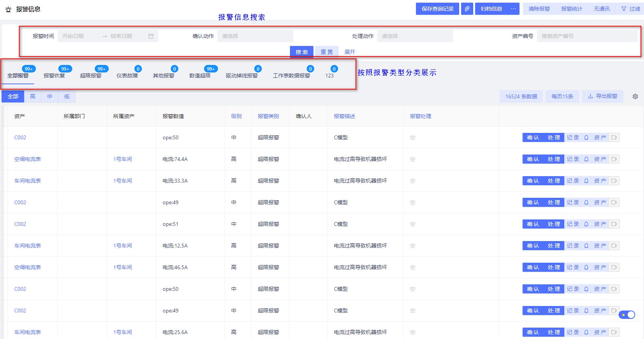
Task: Sort by 级别 column header
Action: tap(236, 116)
